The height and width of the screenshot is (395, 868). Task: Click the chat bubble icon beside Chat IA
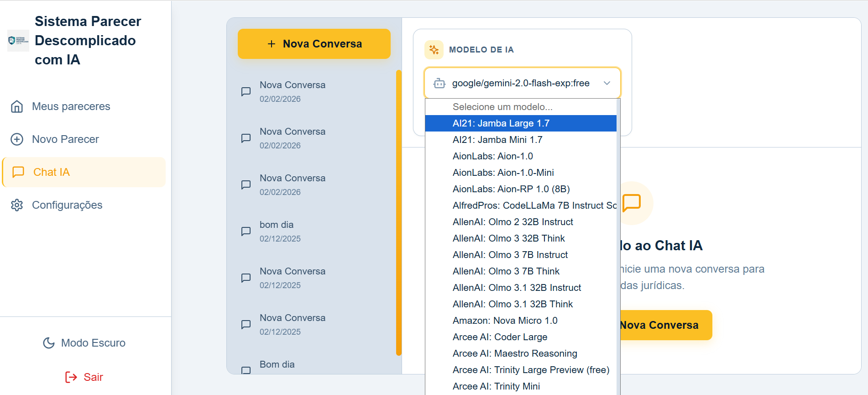[18, 172]
